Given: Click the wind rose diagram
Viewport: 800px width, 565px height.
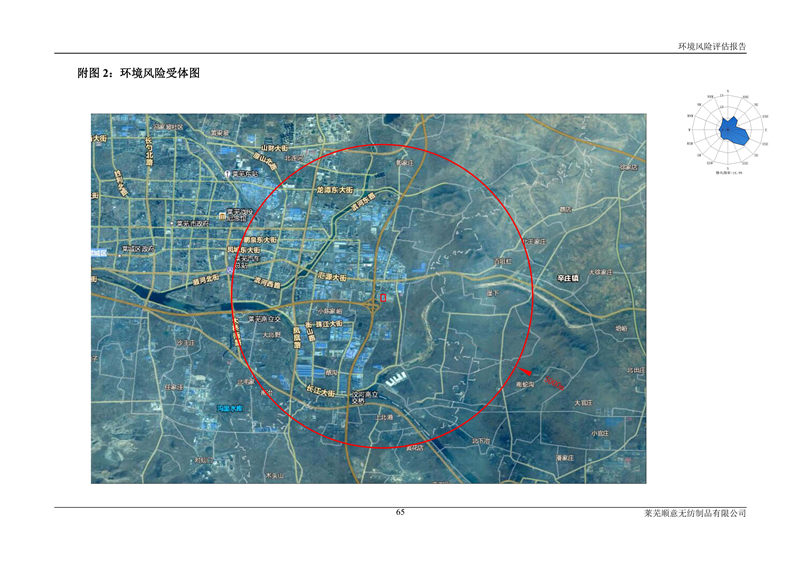Looking at the screenshot, I should click(728, 130).
